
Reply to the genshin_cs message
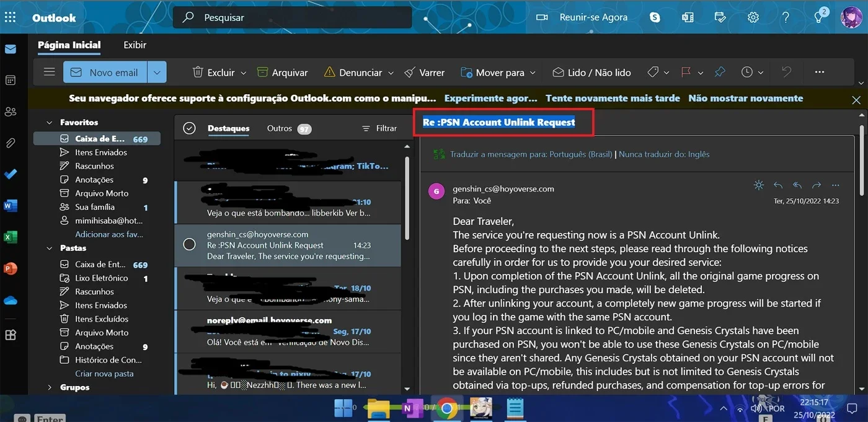pos(778,185)
